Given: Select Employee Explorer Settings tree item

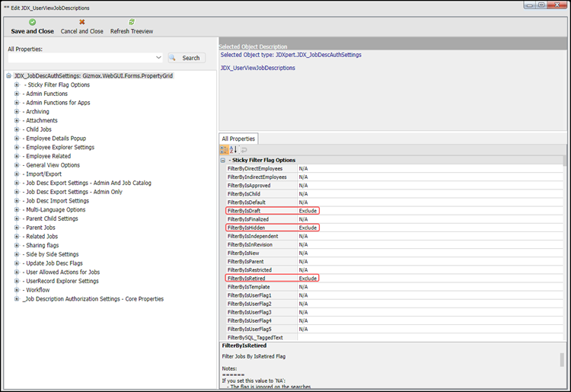Looking at the screenshot, I should [60, 147].
